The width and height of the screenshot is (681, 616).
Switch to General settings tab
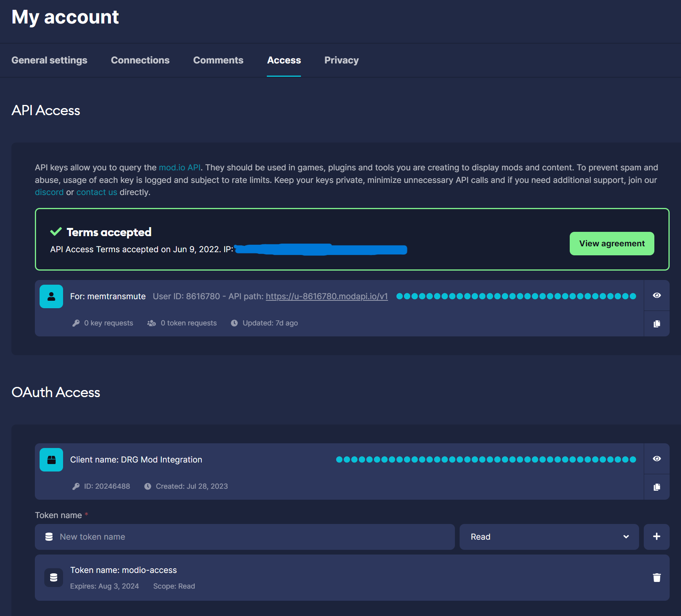[x=49, y=60]
